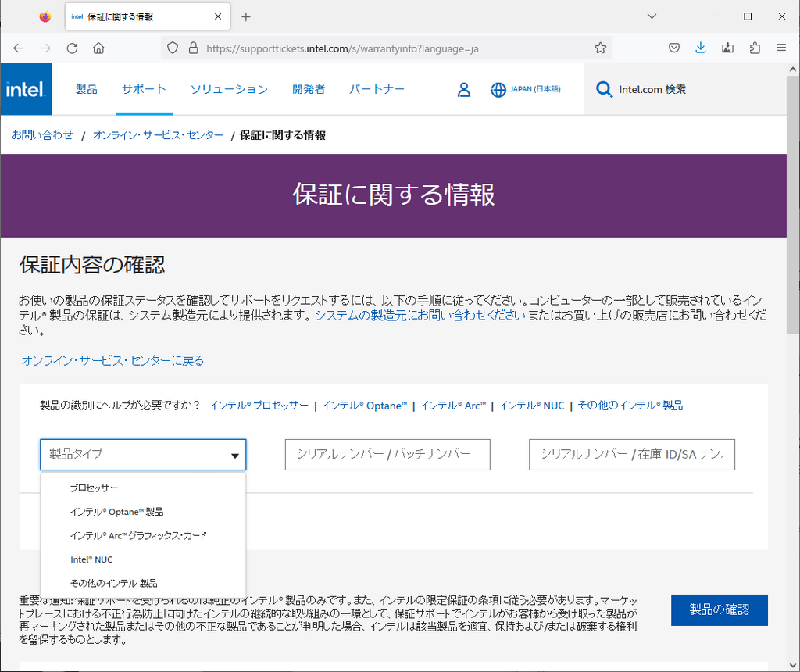Click the Firefox logo icon
This screenshot has height=672, width=800.
coord(45,17)
